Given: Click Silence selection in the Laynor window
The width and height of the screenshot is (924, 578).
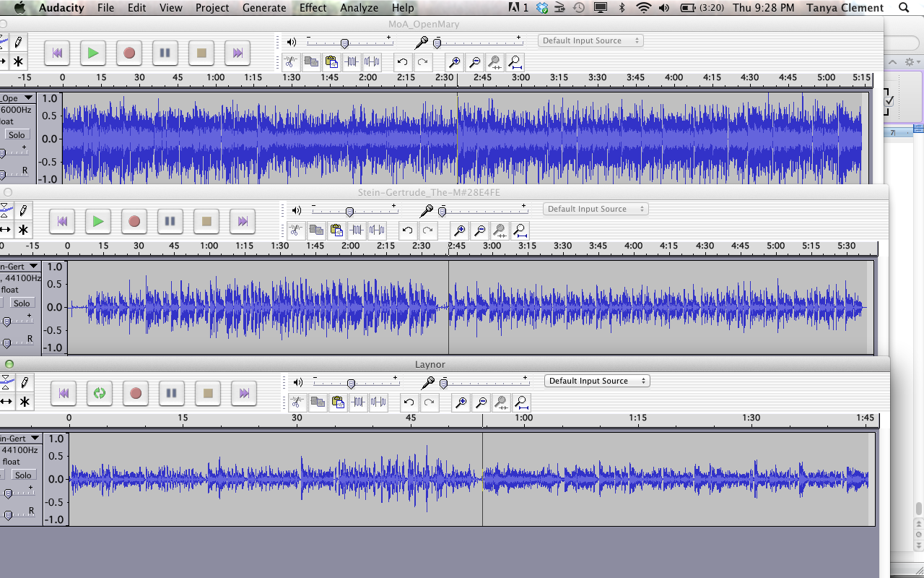Looking at the screenshot, I should coord(378,402).
